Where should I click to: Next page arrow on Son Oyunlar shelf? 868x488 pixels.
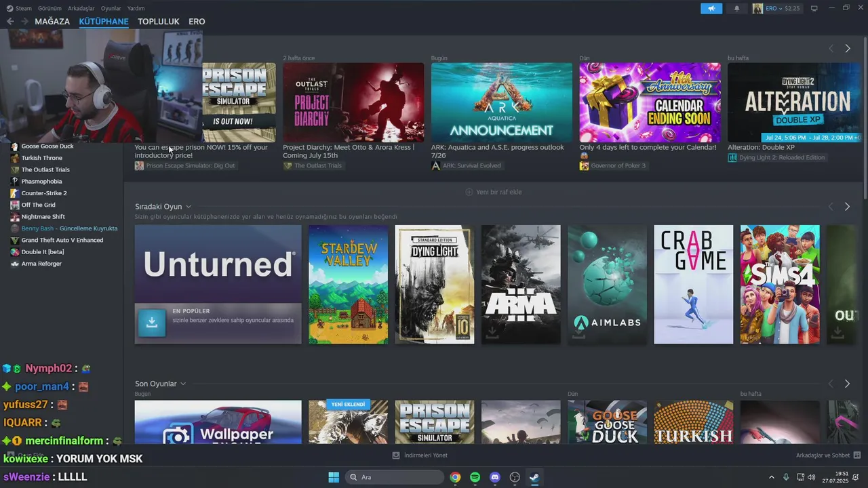pyautogui.click(x=847, y=384)
